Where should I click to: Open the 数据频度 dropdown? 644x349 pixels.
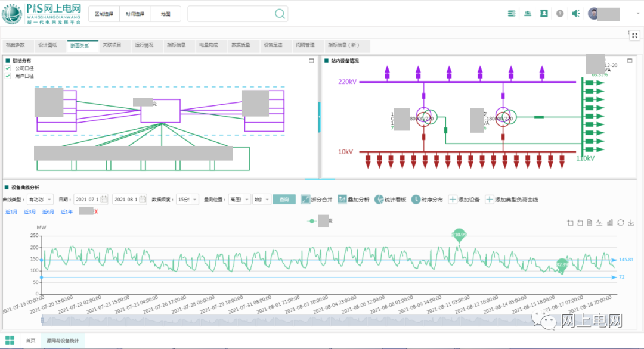pos(188,200)
